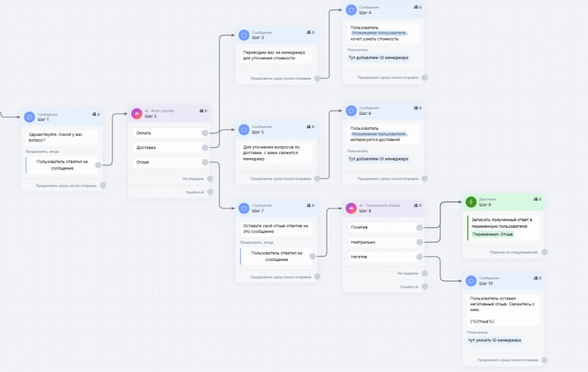The image size is (588, 372).
Task: Select the AI agent-router icon on Шаг 2
Action: pyautogui.click(x=137, y=114)
